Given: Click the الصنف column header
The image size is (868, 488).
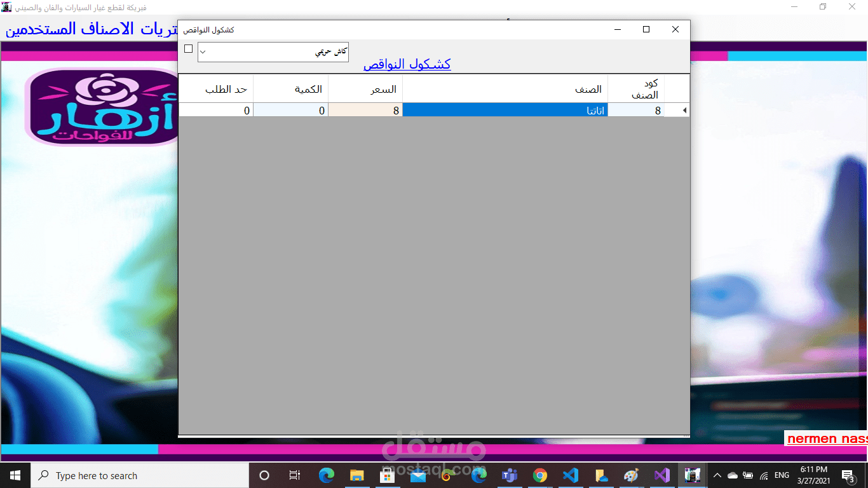Looking at the screenshot, I should coord(505,89).
